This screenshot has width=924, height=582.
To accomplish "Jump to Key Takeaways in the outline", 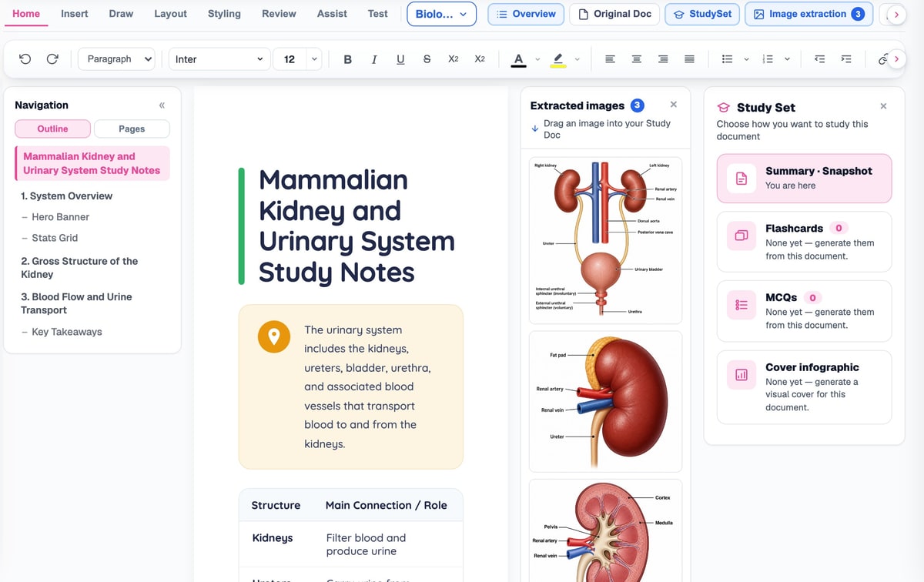I will [67, 332].
